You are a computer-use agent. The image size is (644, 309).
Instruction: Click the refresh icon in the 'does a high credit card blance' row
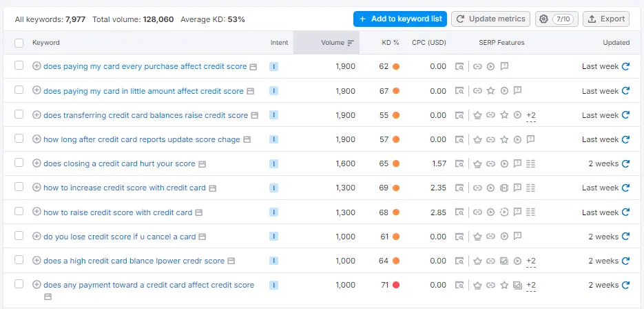click(x=625, y=261)
